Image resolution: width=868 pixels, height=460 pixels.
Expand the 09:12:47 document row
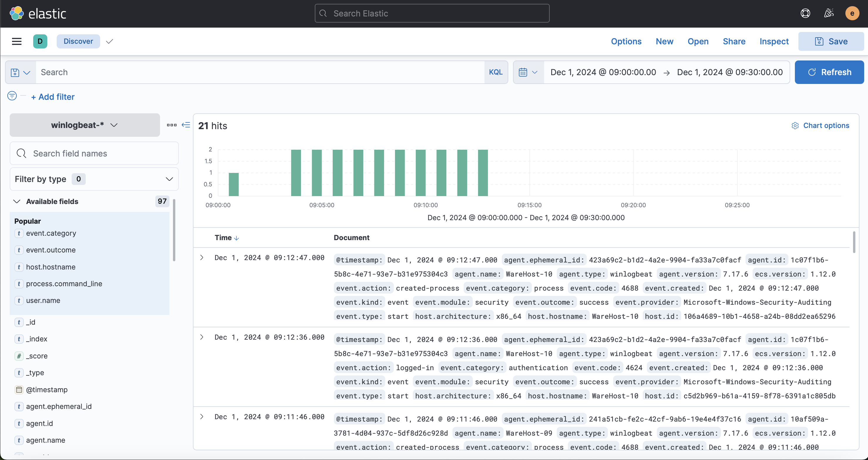point(202,258)
